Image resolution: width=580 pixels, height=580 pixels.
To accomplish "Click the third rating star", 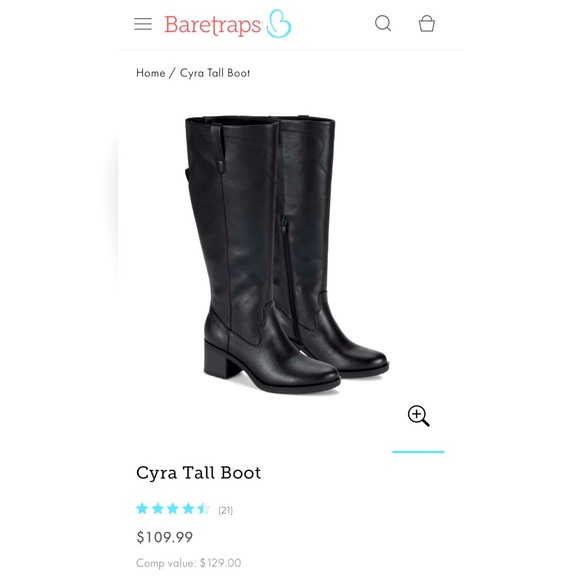I will pyautogui.click(x=173, y=509).
